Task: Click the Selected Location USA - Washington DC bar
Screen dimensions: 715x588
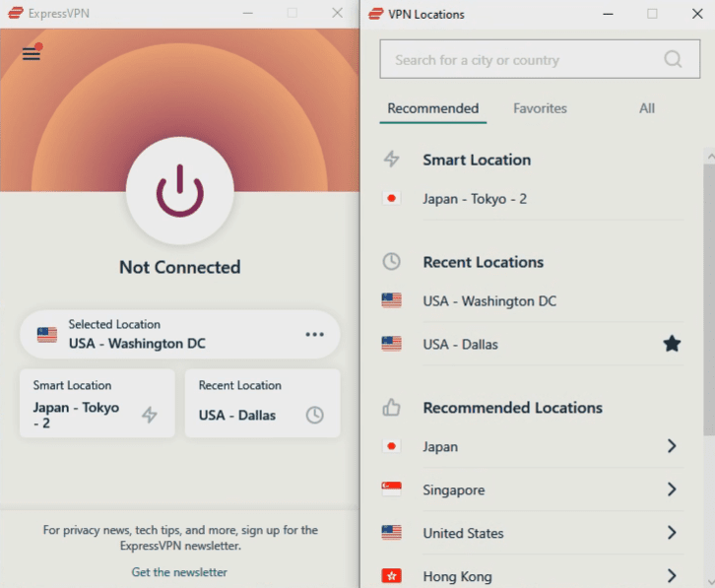Action: point(180,334)
